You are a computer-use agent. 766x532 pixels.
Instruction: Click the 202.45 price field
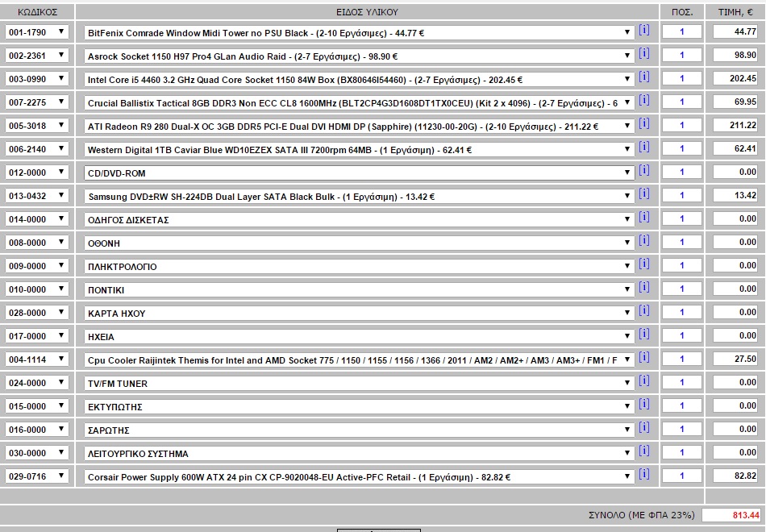tap(735, 79)
